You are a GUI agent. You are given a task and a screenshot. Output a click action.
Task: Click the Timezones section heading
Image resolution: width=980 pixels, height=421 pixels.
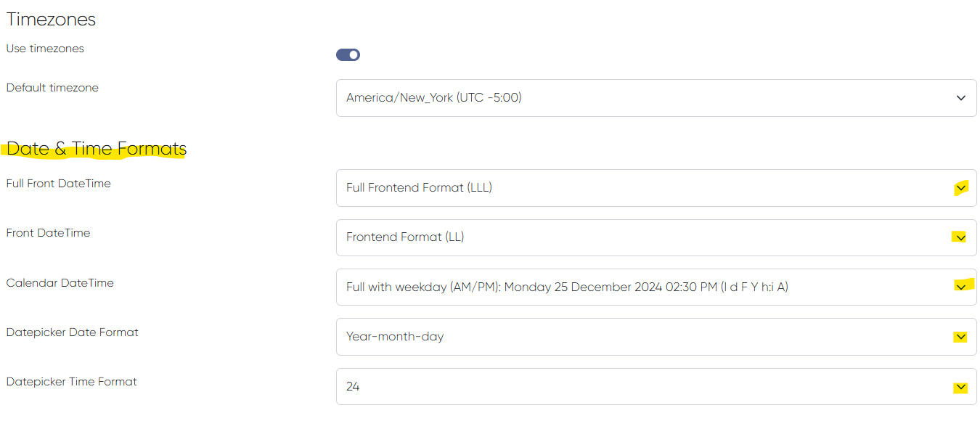[x=51, y=20]
